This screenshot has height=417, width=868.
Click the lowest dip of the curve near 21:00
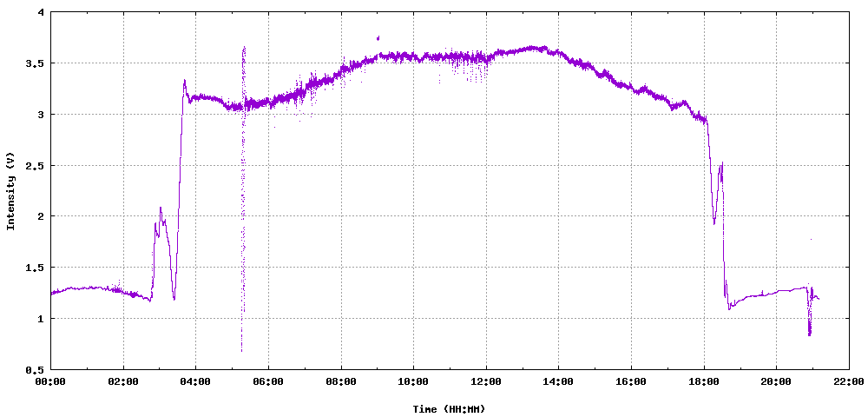(809, 334)
